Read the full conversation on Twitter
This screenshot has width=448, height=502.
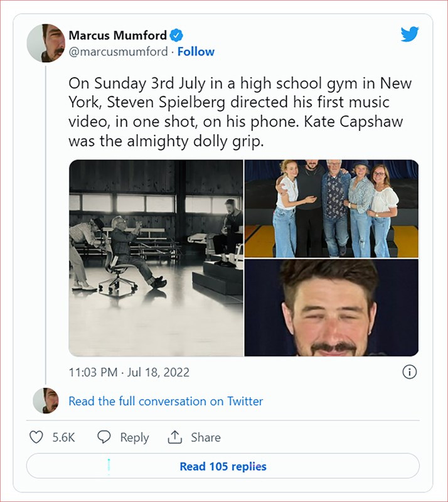166,401
